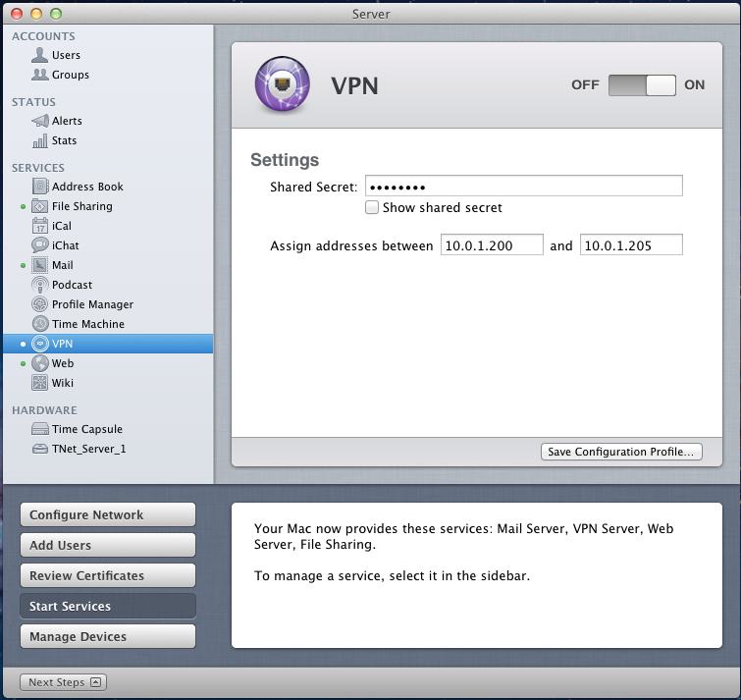Click the ON label beside switch

[694, 85]
